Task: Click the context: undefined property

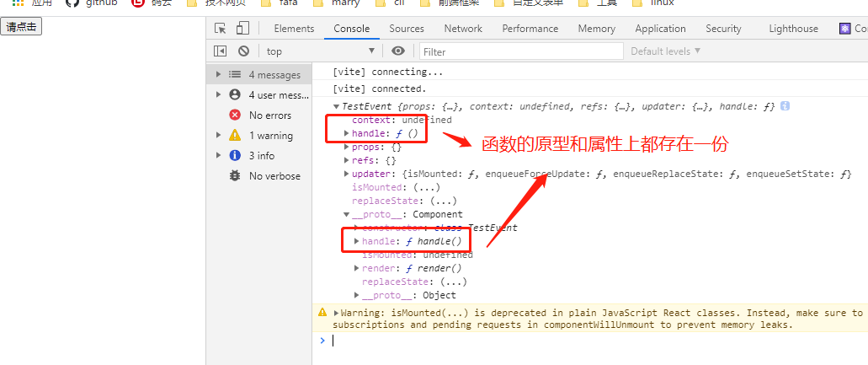Action: pyautogui.click(x=402, y=120)
